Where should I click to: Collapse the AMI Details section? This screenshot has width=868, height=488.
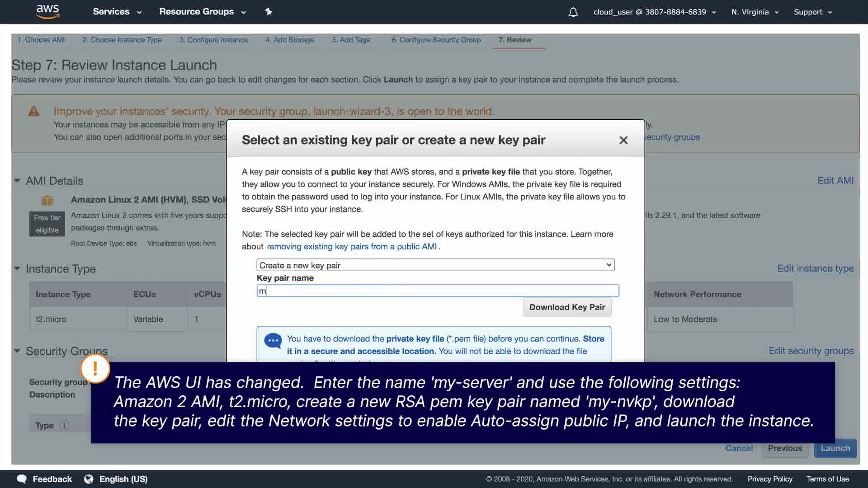(17, 181)
